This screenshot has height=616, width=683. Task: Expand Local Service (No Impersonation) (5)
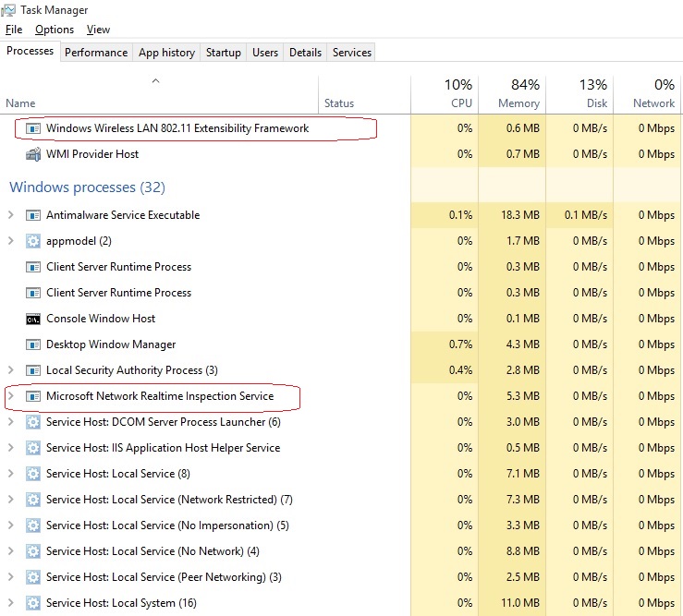coord(11,525)
